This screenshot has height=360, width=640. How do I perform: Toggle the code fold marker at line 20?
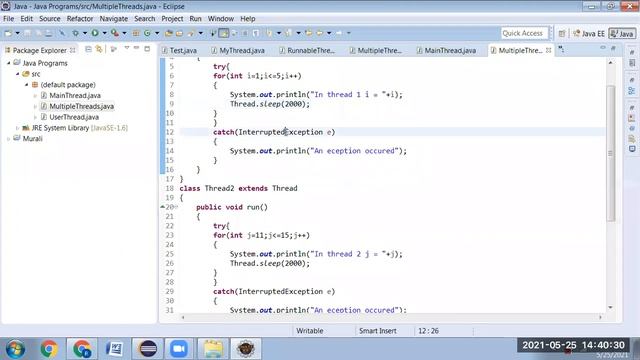[x=176, y=207]
